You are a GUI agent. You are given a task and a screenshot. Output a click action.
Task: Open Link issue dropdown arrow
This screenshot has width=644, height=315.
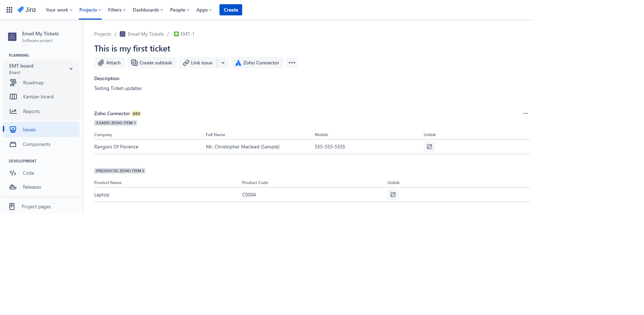click(x=223, y=63)
